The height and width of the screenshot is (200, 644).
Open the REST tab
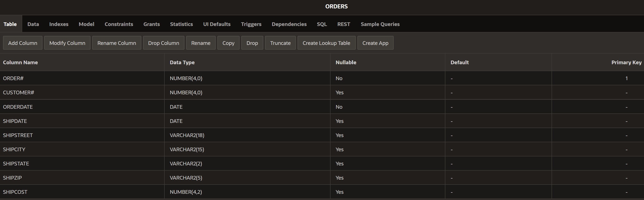[343, 24]
